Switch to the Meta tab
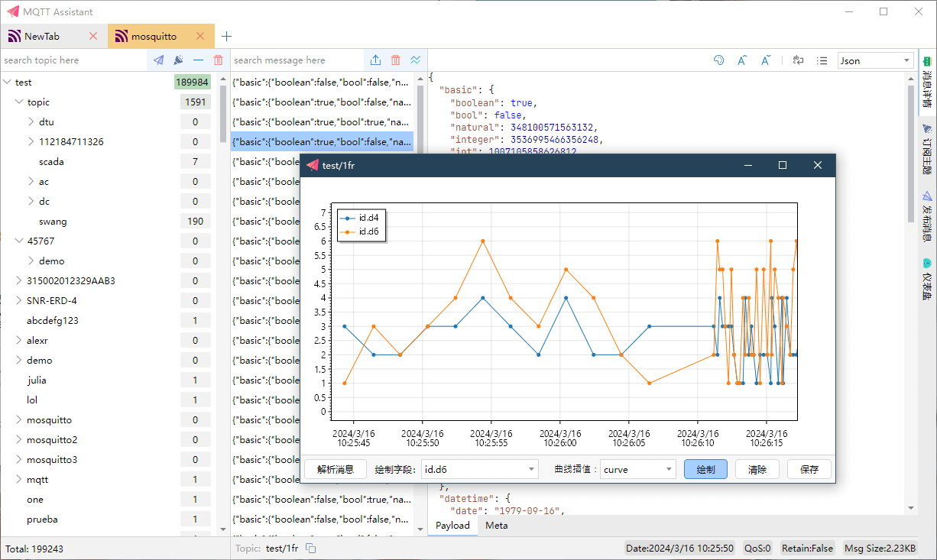The image size is (937, 560). pyautogui.click(x=496, y=525)
